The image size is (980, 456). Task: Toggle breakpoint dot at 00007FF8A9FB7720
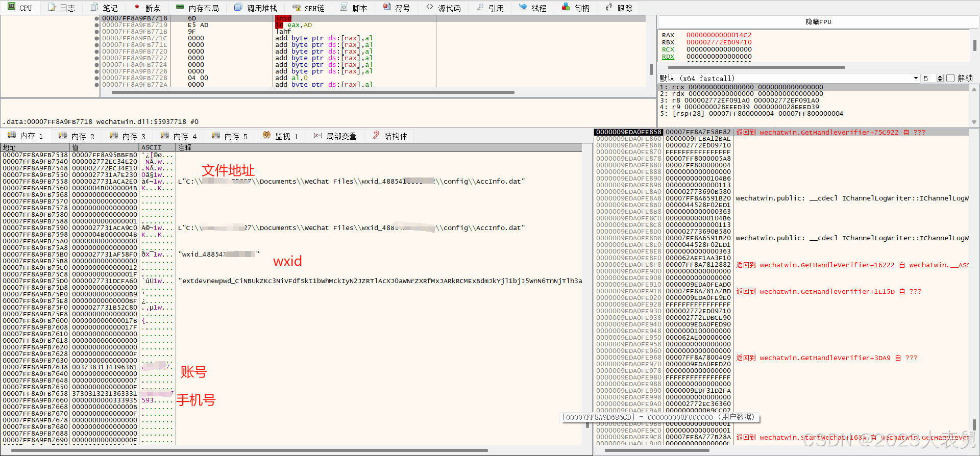tap(97, 52)
